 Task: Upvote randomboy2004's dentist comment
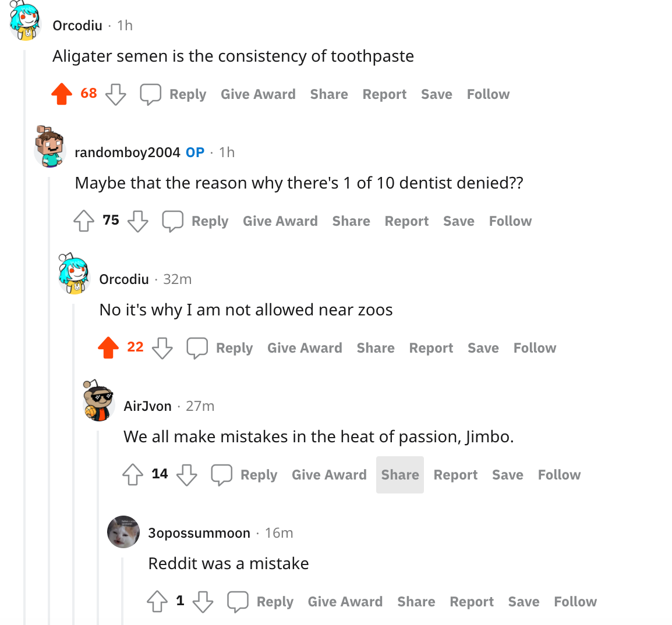tap(84, 221)
